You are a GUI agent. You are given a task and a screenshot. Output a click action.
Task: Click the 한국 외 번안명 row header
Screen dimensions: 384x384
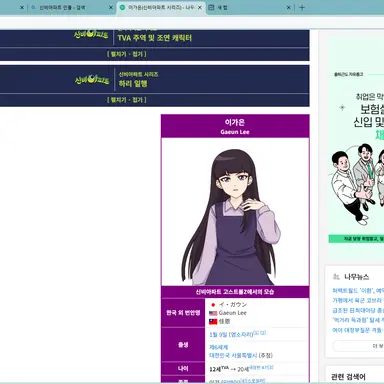coord(183,313)
